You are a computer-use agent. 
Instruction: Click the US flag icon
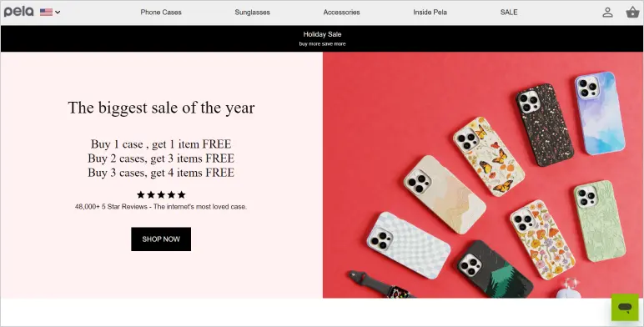point(46,12)
